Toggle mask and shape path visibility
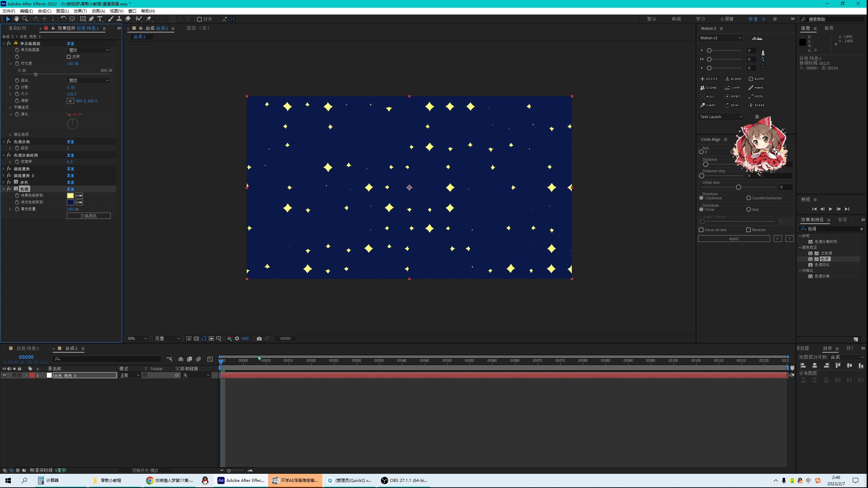This screenshot has width=868, height=488. click(x=204, y=338)
